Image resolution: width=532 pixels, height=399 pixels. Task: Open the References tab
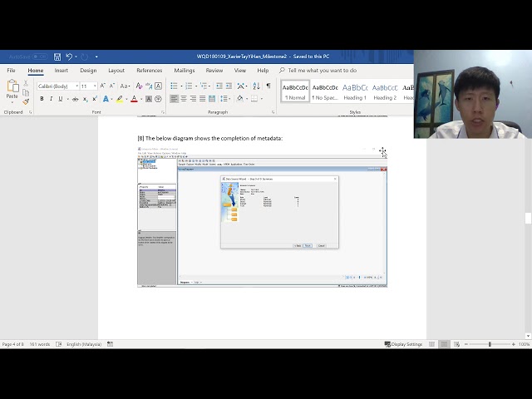(x=150, y=71)
